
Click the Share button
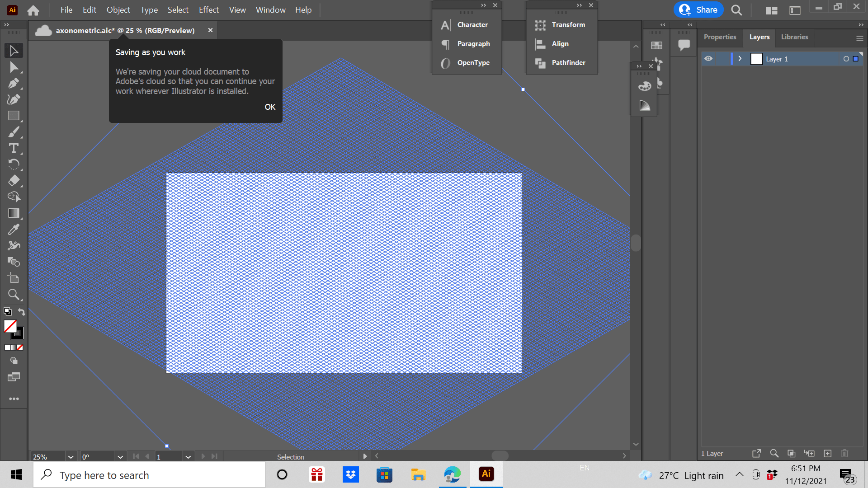pyautogui.click(x=699, y=10)
